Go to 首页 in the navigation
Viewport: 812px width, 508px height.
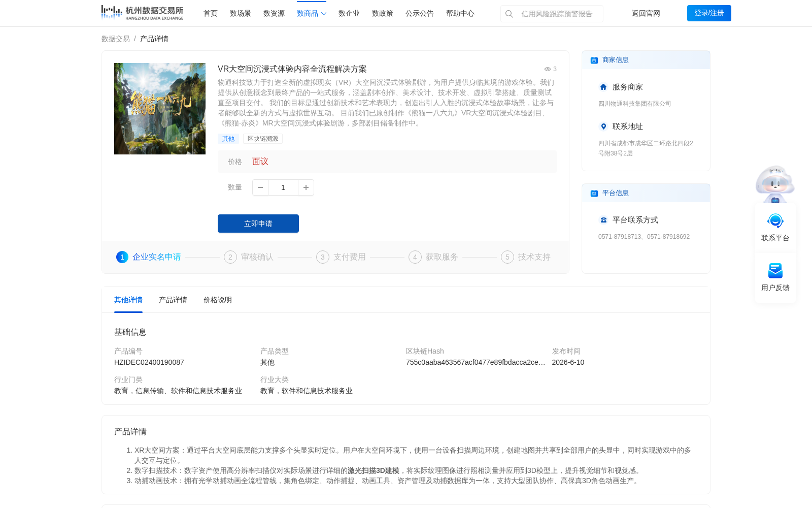click(211, 14)
